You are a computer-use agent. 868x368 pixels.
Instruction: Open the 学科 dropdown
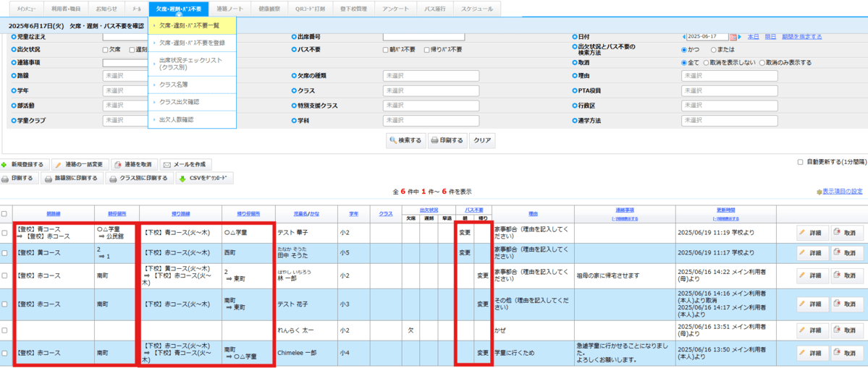431,121
